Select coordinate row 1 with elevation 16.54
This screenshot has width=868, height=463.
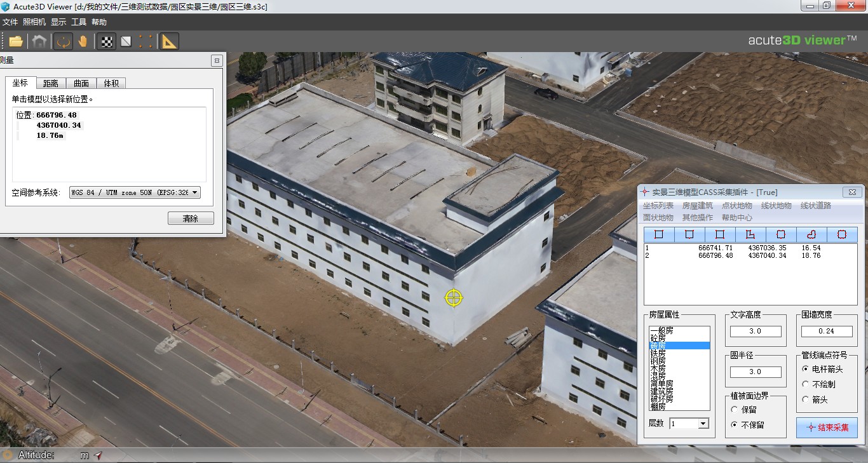pos(750,248)
